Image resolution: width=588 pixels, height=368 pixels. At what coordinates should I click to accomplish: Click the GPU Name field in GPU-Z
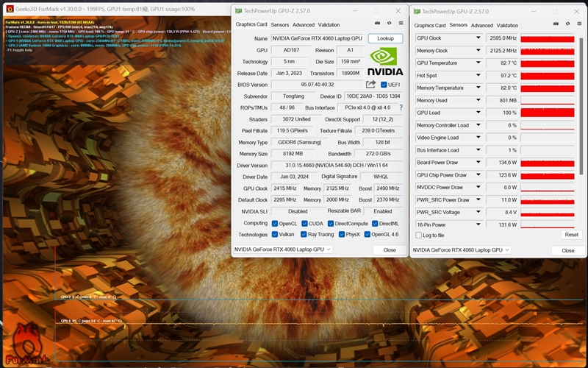(318, 38)
